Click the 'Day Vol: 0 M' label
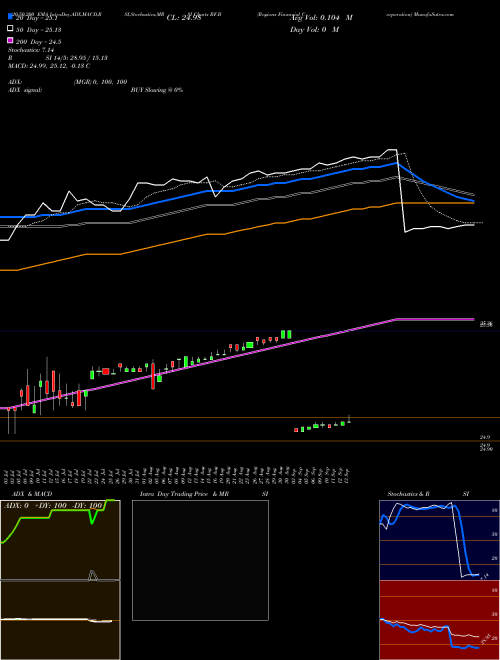This screenshot has width=500, height=660. tap(314, 29)
